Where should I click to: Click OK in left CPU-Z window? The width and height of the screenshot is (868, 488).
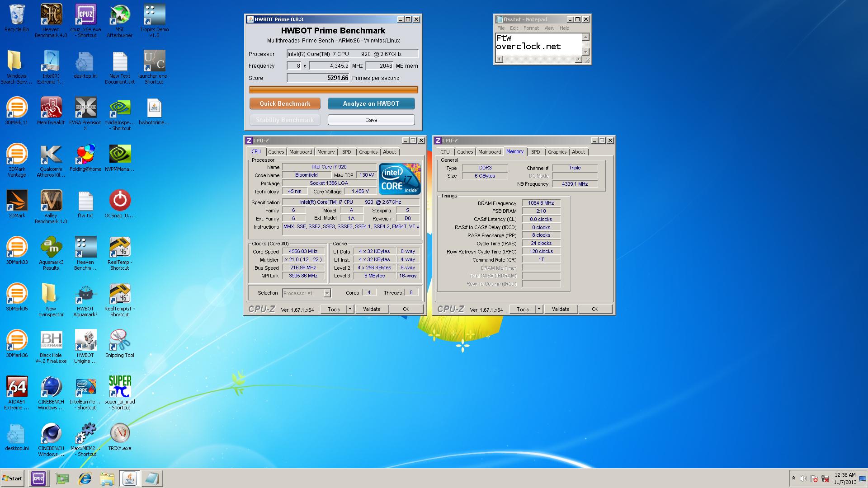(406, 309)
